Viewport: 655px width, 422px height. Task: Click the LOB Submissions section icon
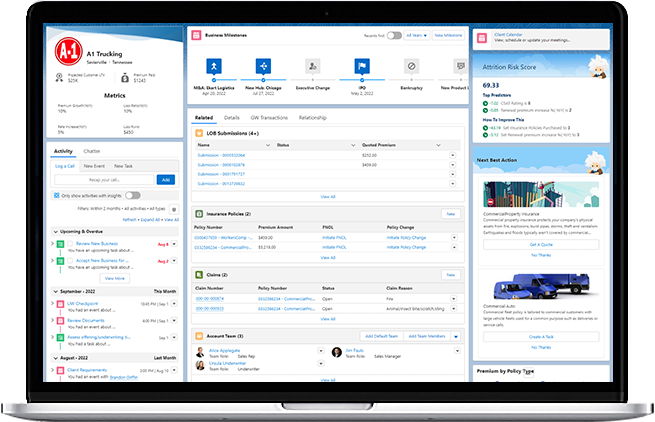tap(201, 132)
